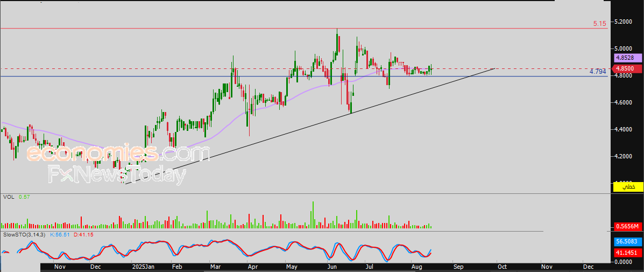Click the economies.com watermark text
The height and width of the screenshot is (272, 644).
[118, 154]
